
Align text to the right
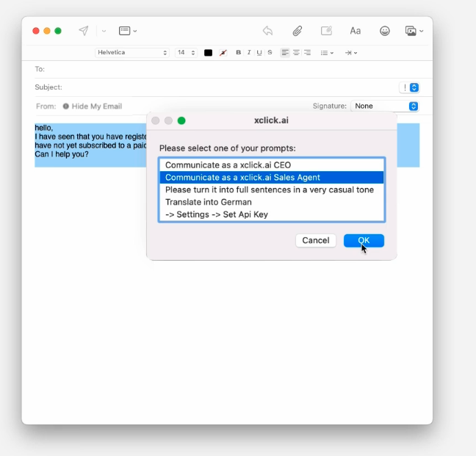pos(307,53)
